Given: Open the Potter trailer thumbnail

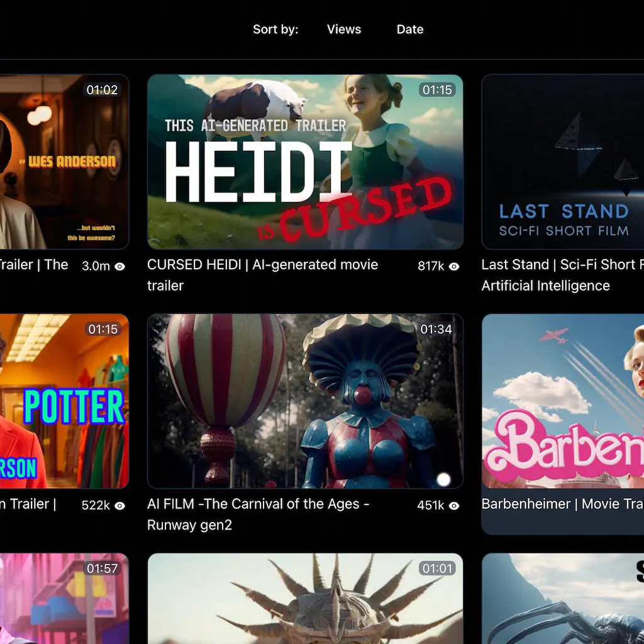Looking at the screenshot, I should coord(63,401).
